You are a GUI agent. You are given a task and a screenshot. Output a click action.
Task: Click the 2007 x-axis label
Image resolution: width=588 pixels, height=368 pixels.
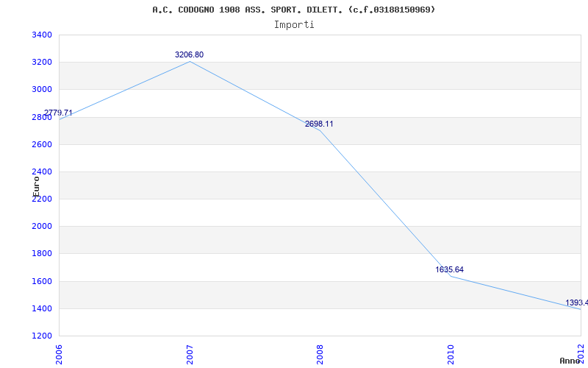(x=190, y=354)
